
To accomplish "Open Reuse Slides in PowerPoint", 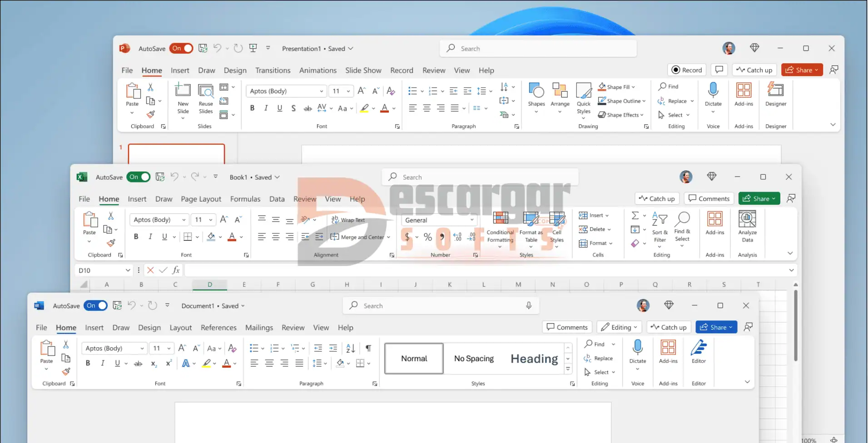I will (206, 99).
